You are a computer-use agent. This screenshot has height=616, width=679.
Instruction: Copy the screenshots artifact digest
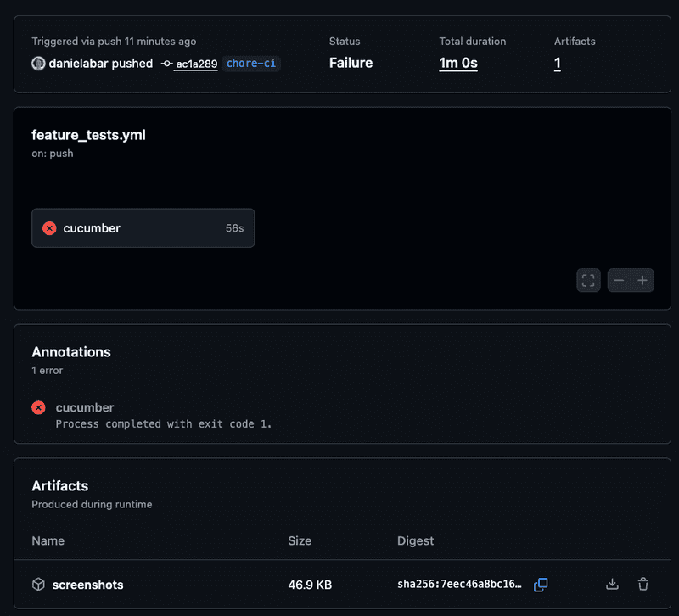coord(541,584)
